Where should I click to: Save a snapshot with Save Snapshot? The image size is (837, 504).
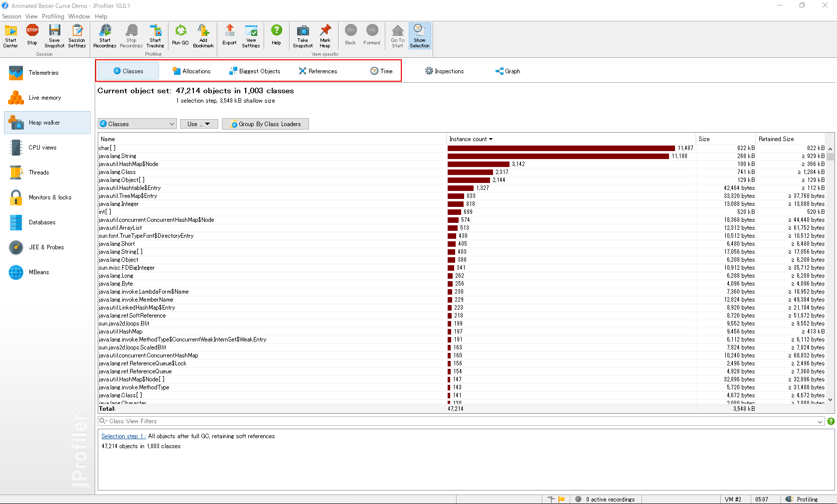pyautogui.click(x=54, y=36)
